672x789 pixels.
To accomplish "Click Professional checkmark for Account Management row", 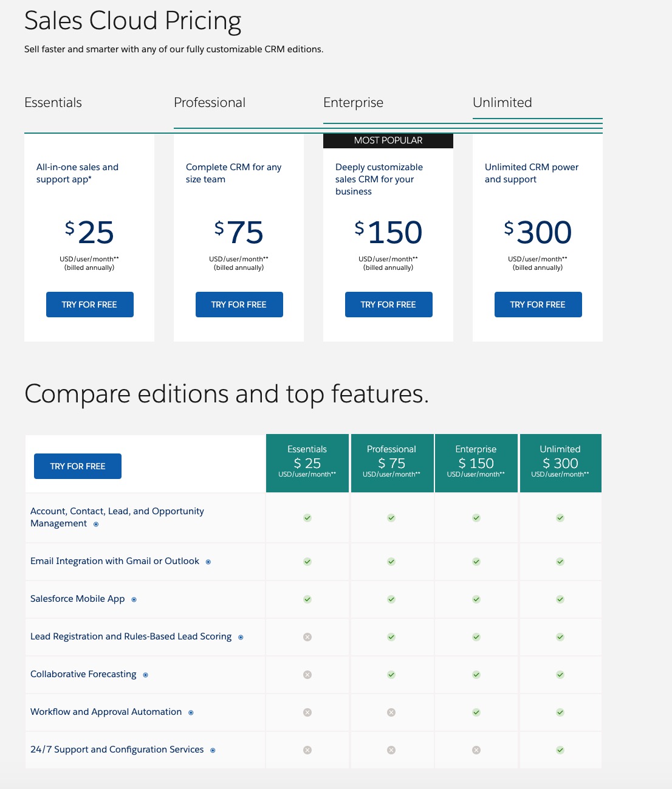I will 391,518.
